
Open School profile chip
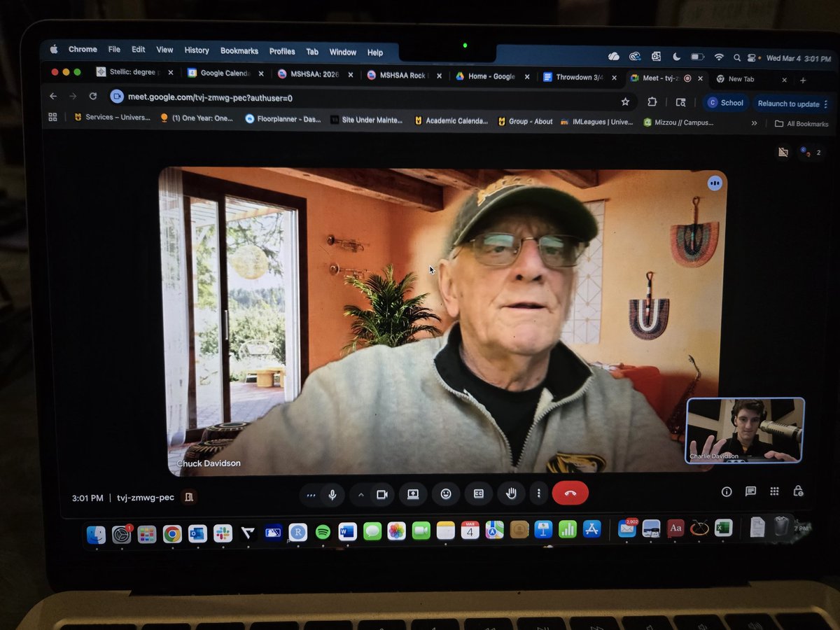725,103
